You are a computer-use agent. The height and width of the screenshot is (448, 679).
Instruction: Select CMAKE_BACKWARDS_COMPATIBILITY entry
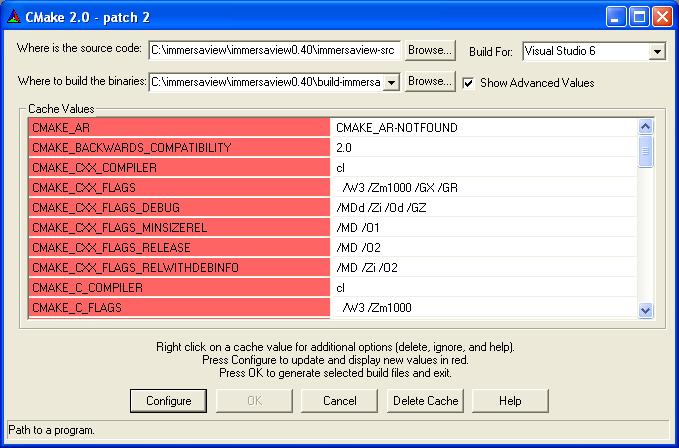pos(179,148)
